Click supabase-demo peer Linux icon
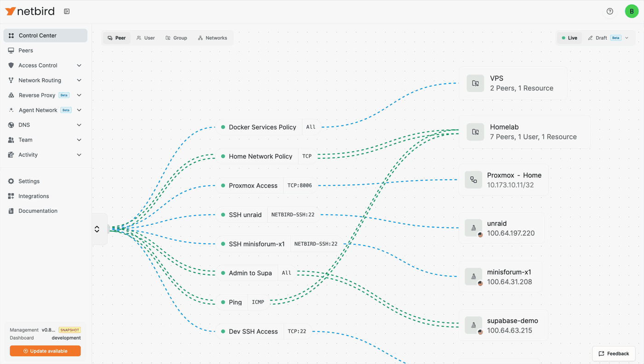This screenshot has height=364, width=644. (x=473, y=325)
